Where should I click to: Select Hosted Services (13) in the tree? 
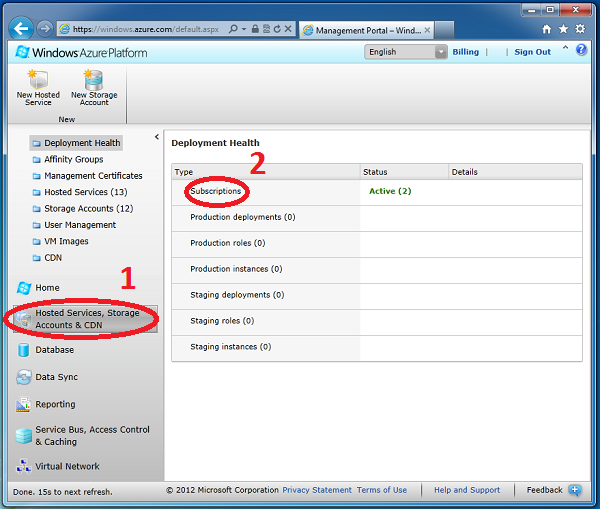(86, 192)
